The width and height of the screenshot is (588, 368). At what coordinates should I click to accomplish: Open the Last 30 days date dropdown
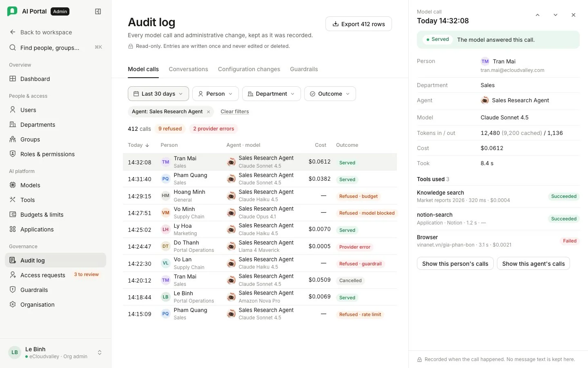point(158,94)
